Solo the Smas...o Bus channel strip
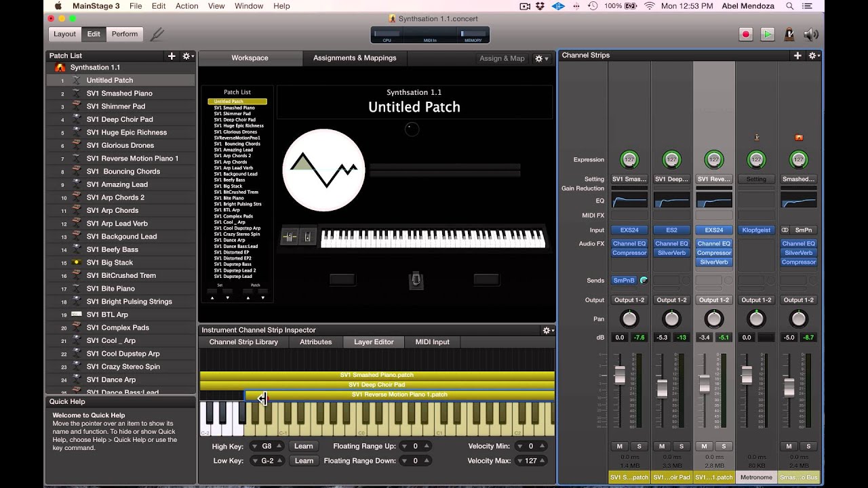Viewport: 868px width, 488px height. [808, 446]
